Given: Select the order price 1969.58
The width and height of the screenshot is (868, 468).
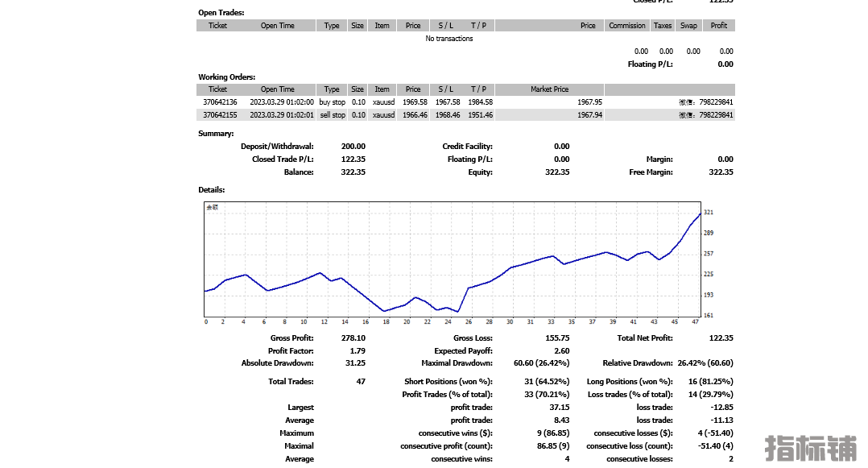Looking at the screenshot, I should pyautogui.click(x=415, y=102).
